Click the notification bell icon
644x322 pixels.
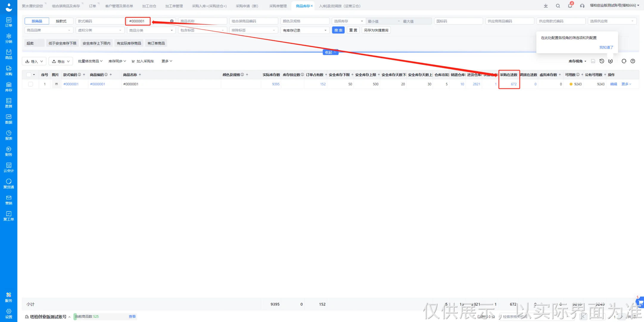pyautogui.click(x=570, y=6)
